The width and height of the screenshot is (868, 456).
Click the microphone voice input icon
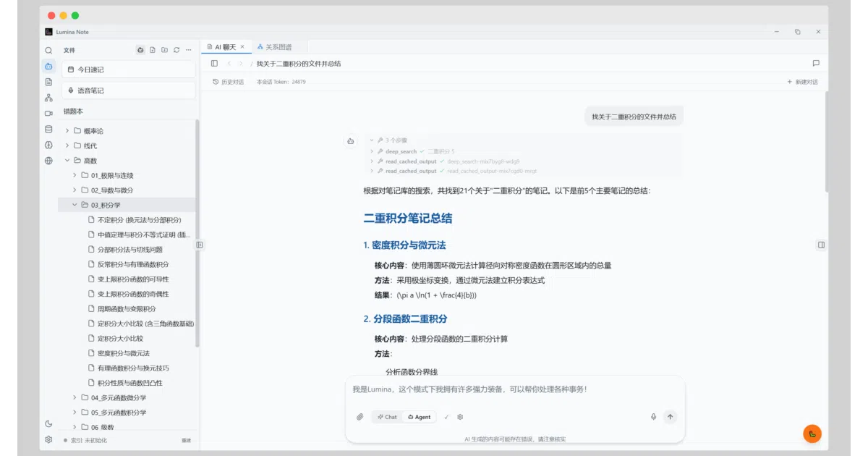coord(653,417)
